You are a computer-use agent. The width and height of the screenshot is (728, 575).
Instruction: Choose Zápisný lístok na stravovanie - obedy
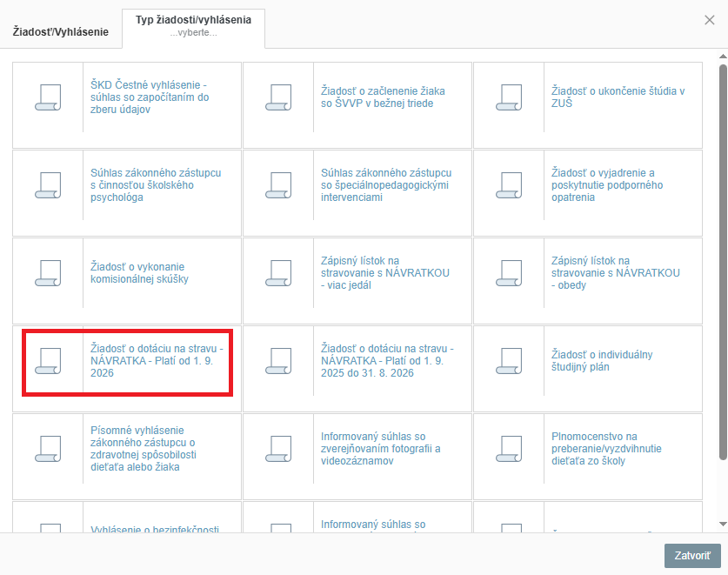(x=616, y=273)
